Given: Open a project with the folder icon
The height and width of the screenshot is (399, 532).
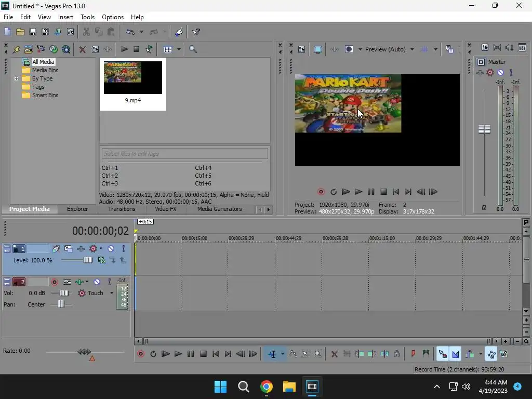Looking at the screenshot, I should [20, 32].
